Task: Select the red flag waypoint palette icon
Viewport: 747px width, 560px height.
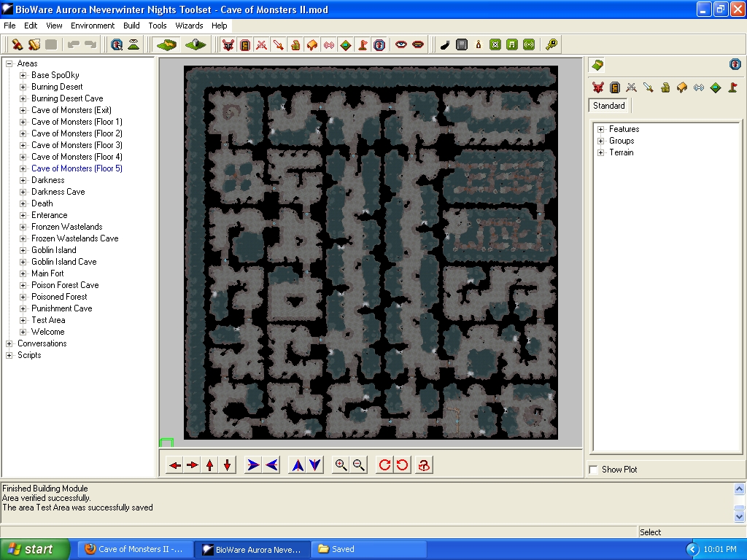Action: 732,87
